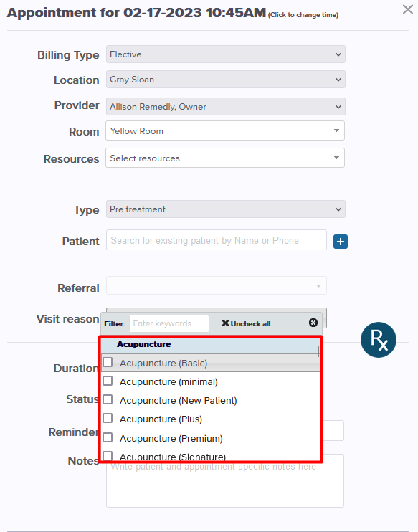This screenshot has height=532, width=418.
Task: Open the Billing Type dropdown
Action: (226, 54)
